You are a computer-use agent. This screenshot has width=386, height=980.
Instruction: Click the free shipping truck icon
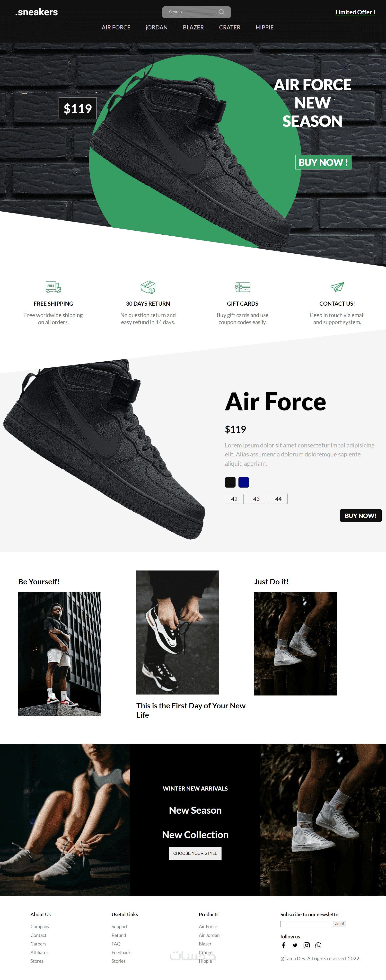(53, 287)
